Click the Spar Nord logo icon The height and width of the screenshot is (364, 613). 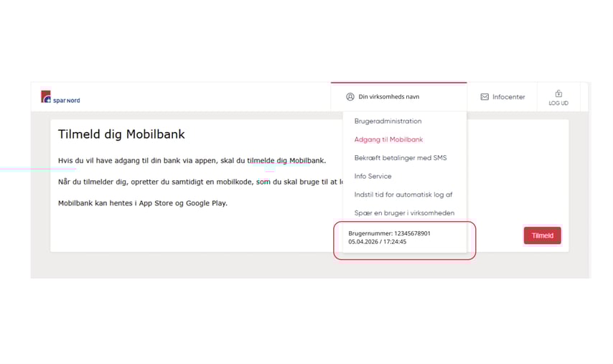pyautogui.click(x=46, y=96)
